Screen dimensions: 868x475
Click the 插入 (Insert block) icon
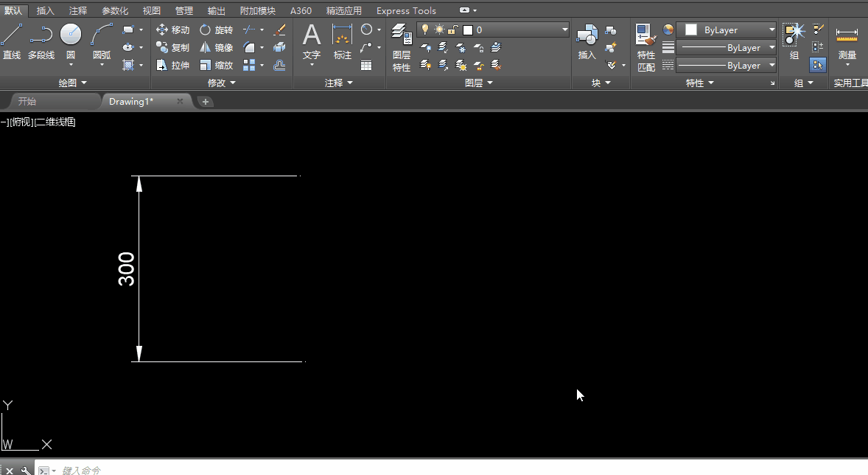[587, 41]
